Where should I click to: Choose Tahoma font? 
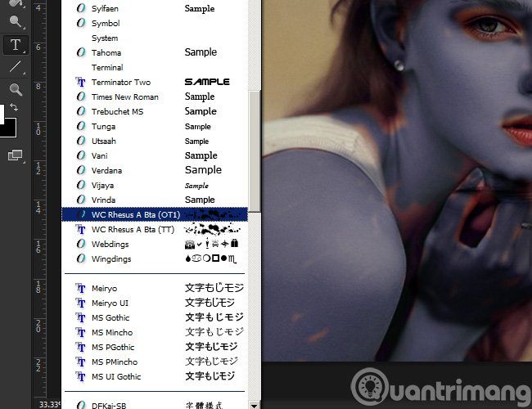(x=155, y=52)
